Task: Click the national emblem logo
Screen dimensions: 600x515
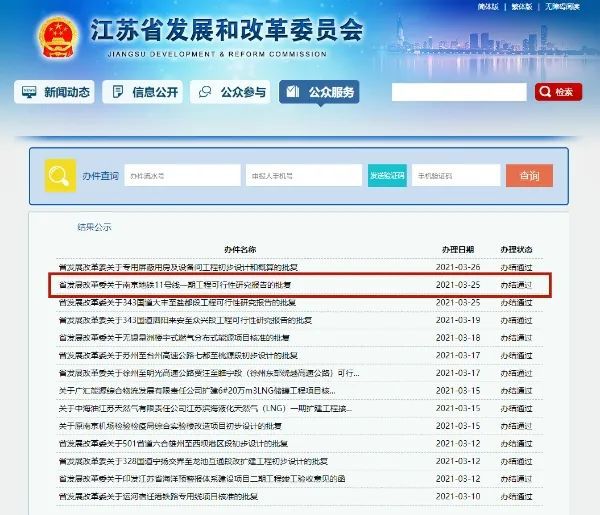Action: [x=58, y=37]
